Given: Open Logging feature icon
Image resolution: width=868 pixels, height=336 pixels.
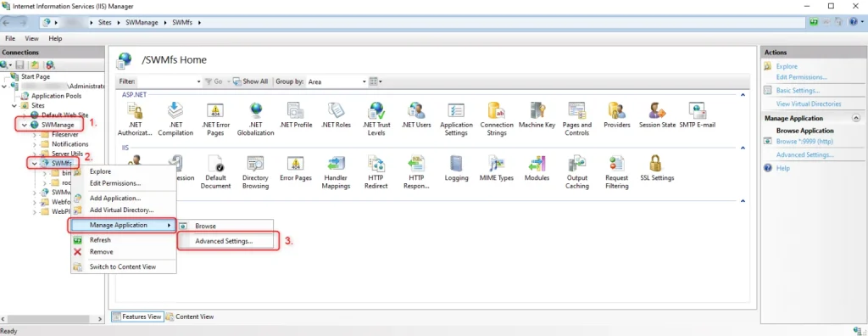Looking at the screenshot, I should click(456, 169).
